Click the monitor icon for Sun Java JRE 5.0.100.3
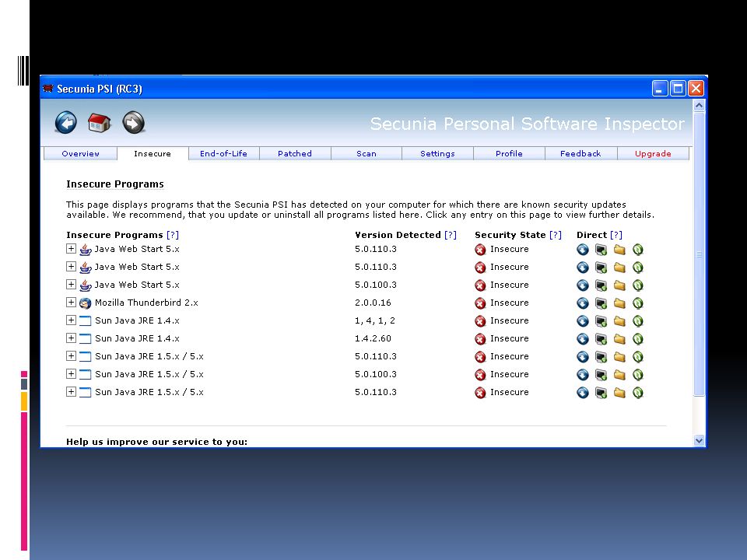The image size is (747, 560). click(x=601, y=375)
